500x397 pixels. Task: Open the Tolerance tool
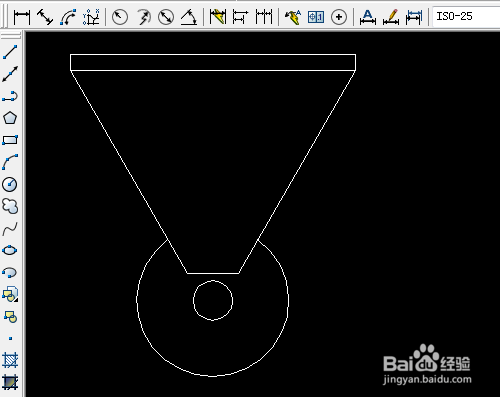[316, 17]
